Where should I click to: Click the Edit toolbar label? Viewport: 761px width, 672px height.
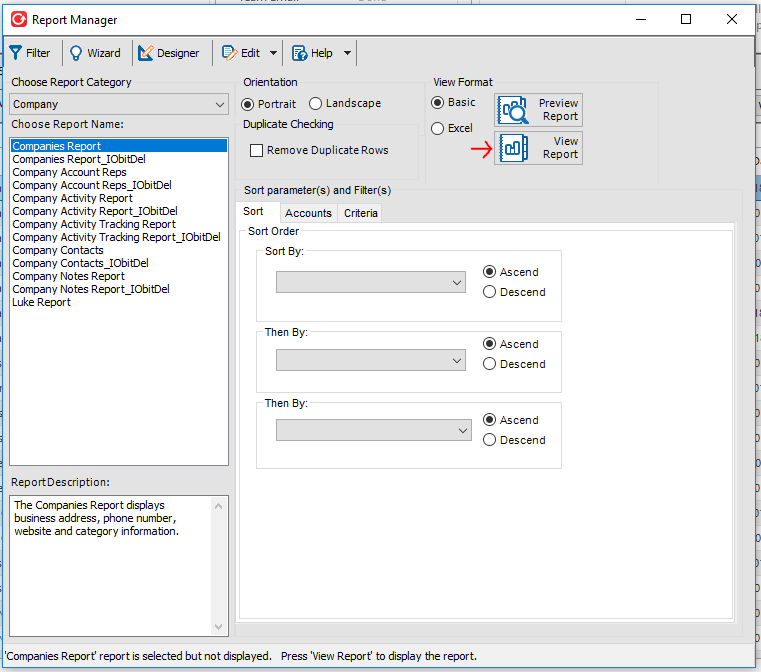point(250,53)
